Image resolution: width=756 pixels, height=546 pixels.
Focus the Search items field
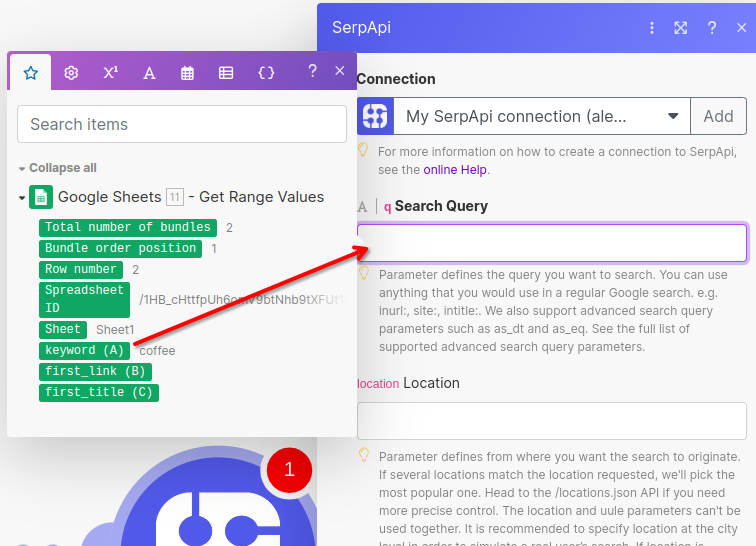(182, 124)
